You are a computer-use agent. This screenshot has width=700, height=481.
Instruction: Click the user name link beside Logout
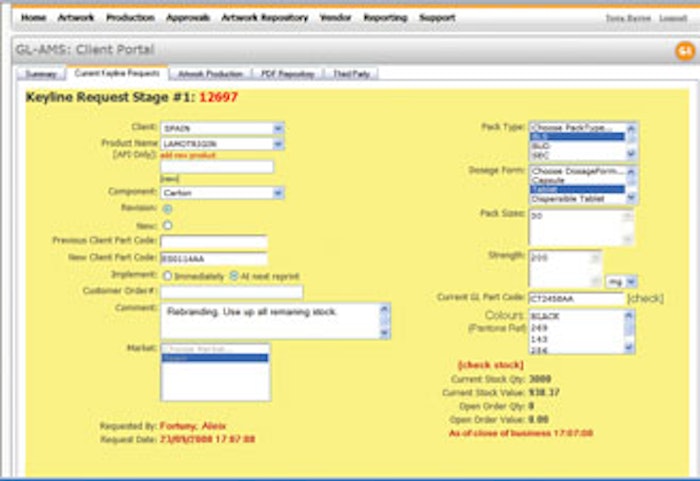[628, 18]
